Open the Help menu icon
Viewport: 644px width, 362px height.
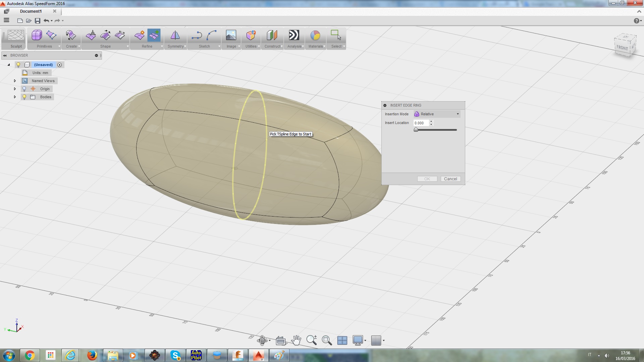point(636,21)
